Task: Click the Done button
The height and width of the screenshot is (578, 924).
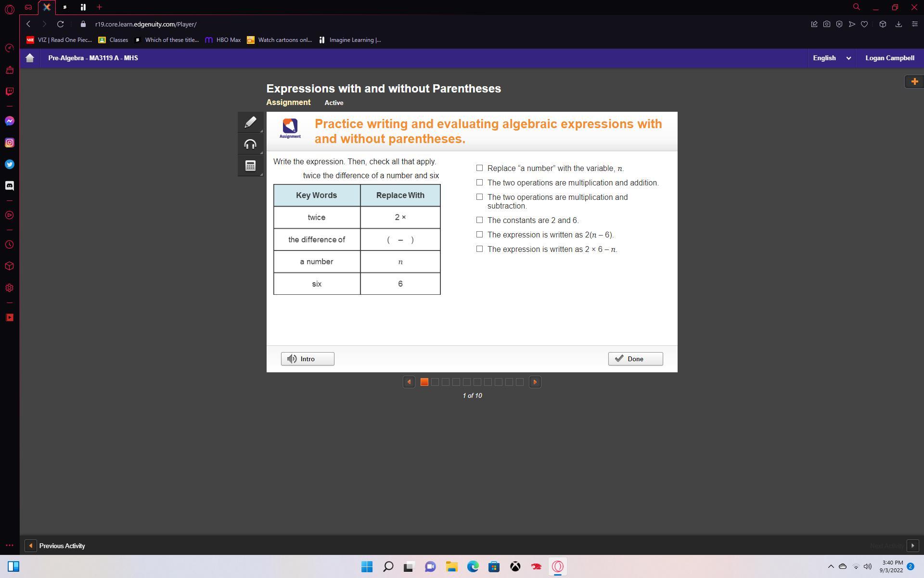Action: click(635, 359)
